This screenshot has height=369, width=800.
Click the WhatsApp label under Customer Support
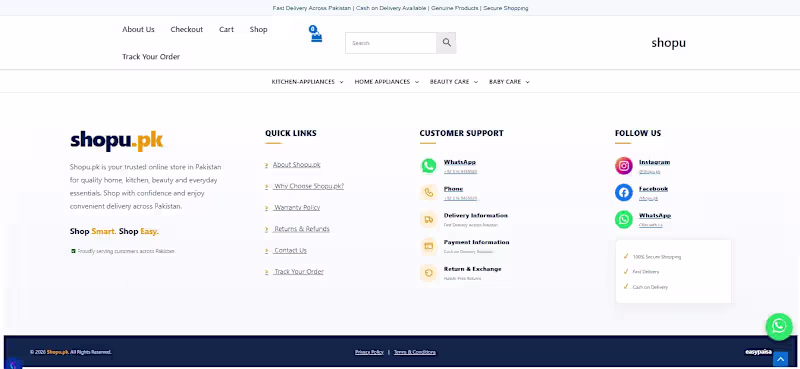coord(460,162)
